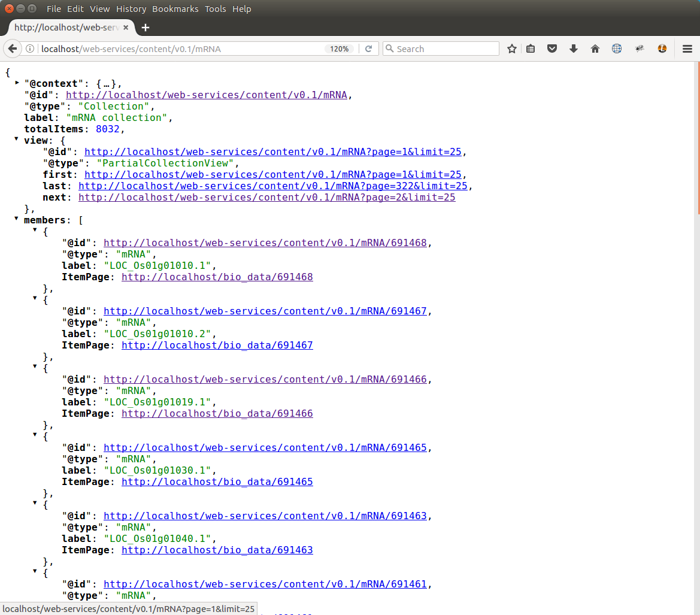Image resolution: width=700 pixels, height=615 pixels.
Task: Open ItemPage link bio_data/691467
Action: (217, 346)
